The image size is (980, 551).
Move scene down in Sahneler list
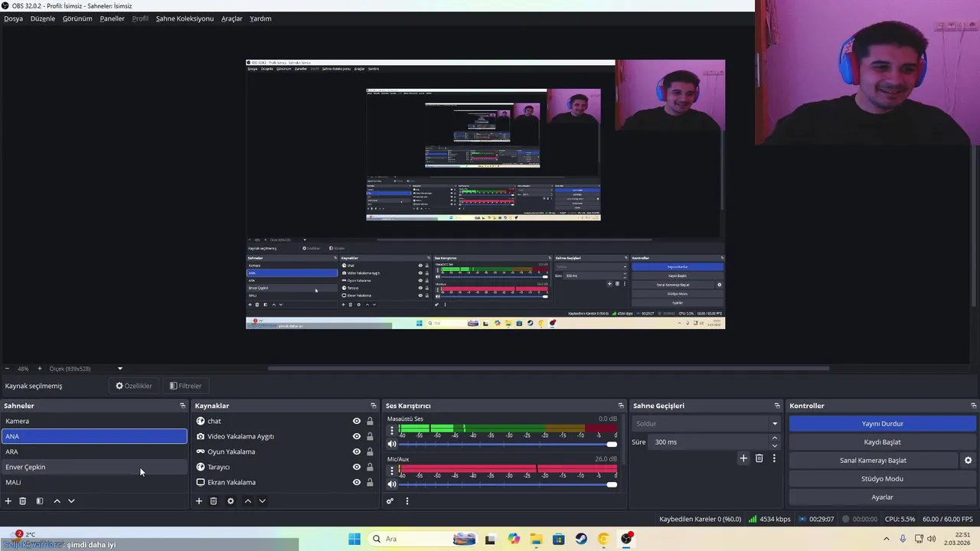pos(71,501)
